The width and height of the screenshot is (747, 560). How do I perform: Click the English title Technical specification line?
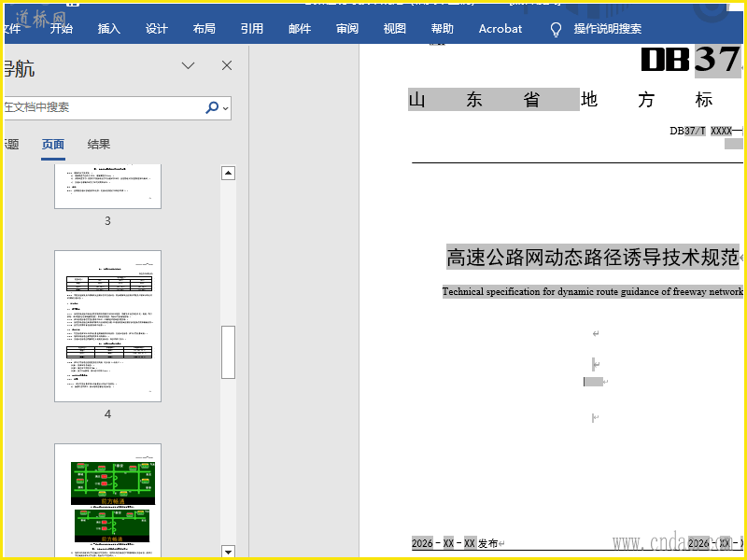click(592, 291)
